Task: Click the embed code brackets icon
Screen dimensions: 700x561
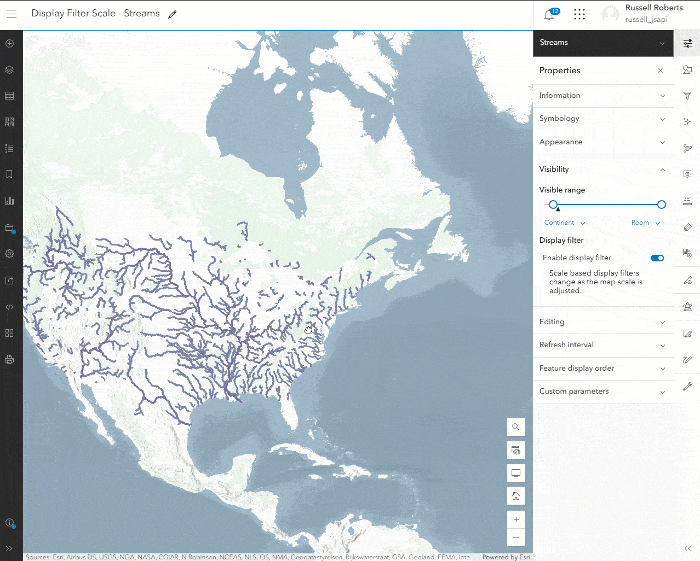Action: pyautogui.click(x=9, y=307)
